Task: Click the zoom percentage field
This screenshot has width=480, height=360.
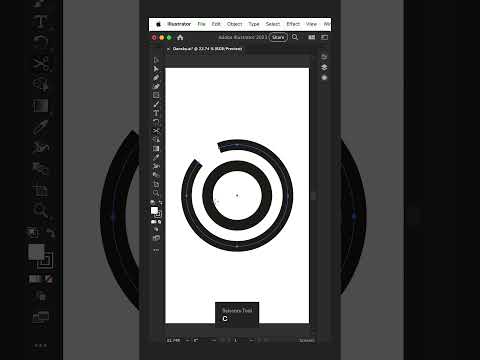Action: pos(175,340)
